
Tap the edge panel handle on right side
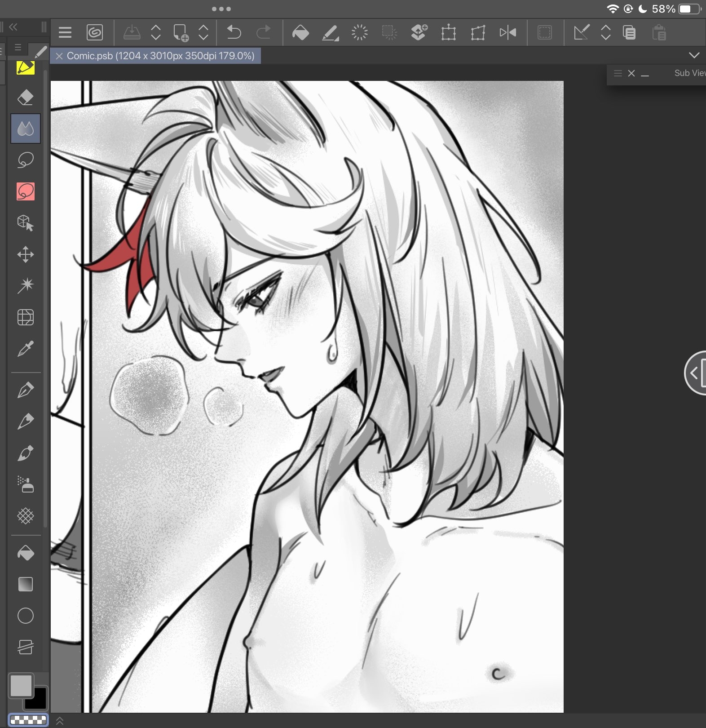[x=695, y=373]
